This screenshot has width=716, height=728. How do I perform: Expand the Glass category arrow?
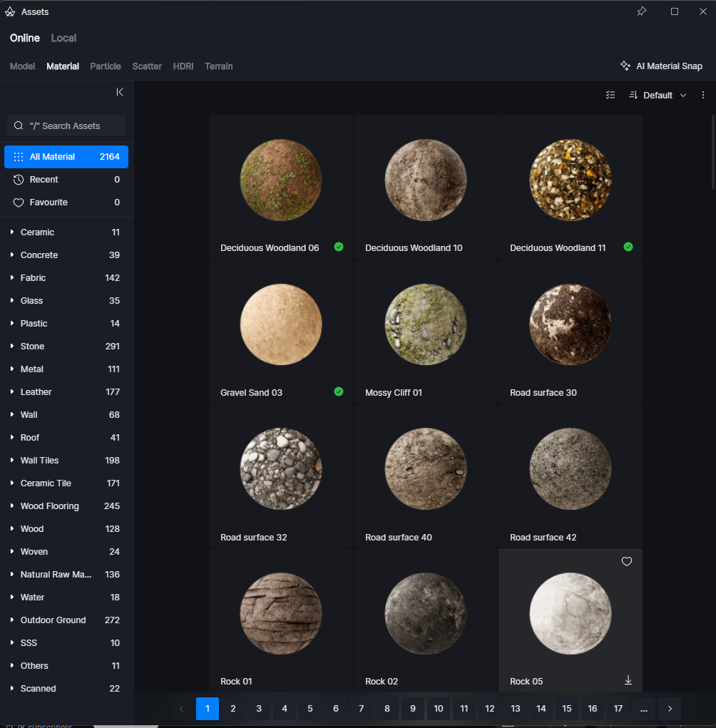click(x=12, y=300)
